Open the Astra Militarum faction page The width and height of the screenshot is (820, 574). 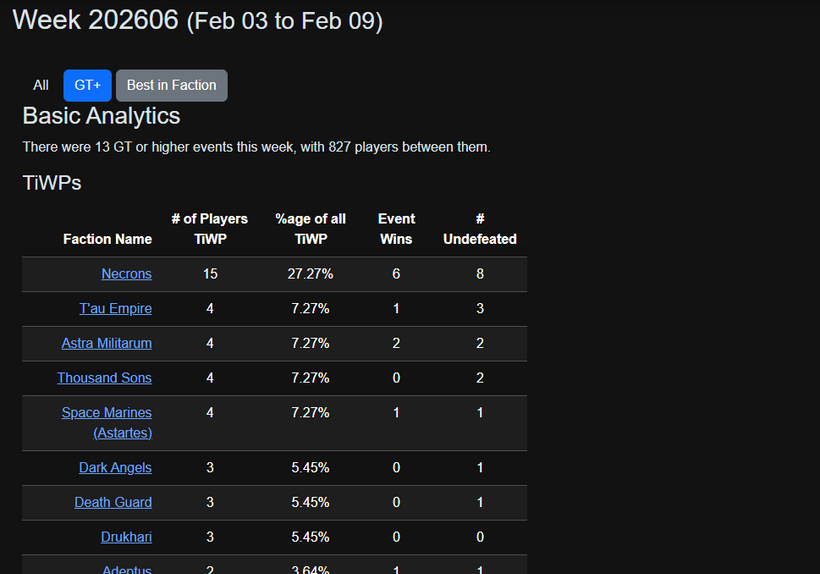[106, 343]
